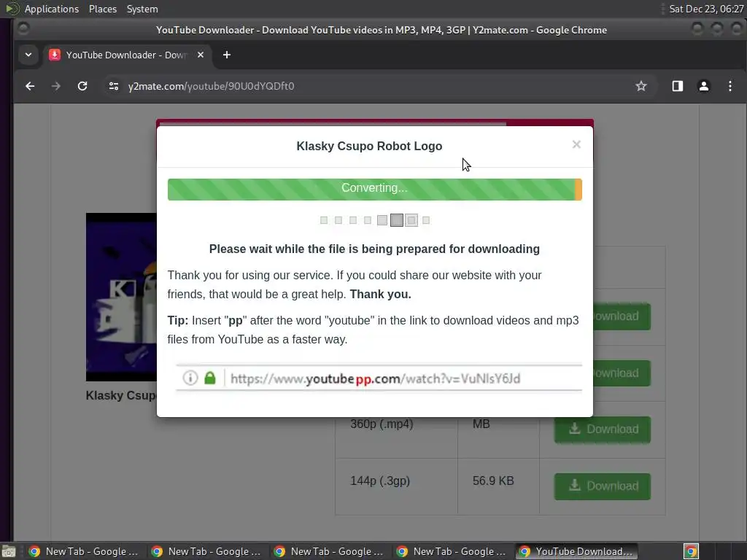Switch to YouTube Download taskbar window
This screenshot has width=747, height=560.
(x=576, y=551)
